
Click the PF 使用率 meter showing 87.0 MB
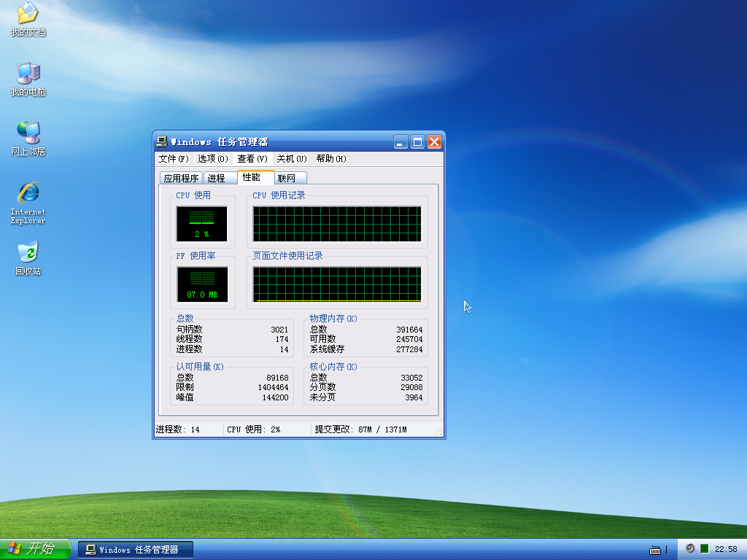pyautogui.click(x=202, y=284)
